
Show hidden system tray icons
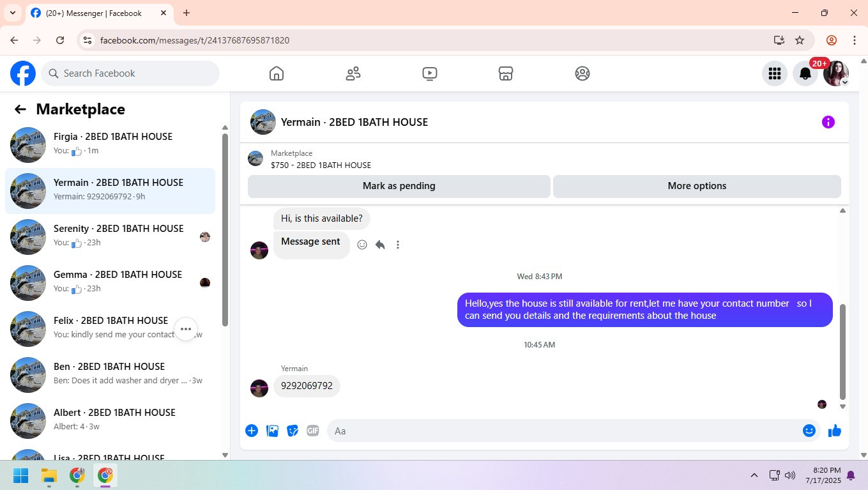tap(754, 475)
